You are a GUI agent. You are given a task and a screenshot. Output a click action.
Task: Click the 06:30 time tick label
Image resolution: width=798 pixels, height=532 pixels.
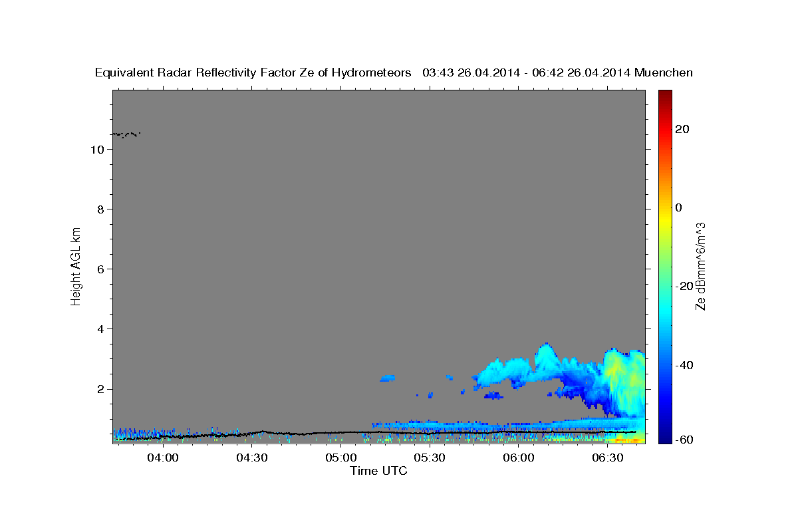pyautogui.click(x=607, y=458)
